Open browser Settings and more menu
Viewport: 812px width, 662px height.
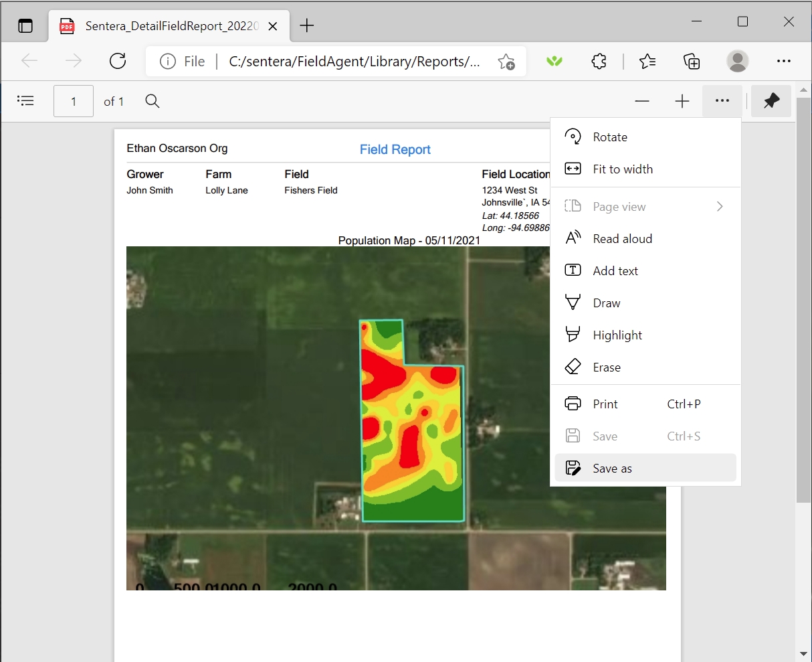[x=784, y=62]
